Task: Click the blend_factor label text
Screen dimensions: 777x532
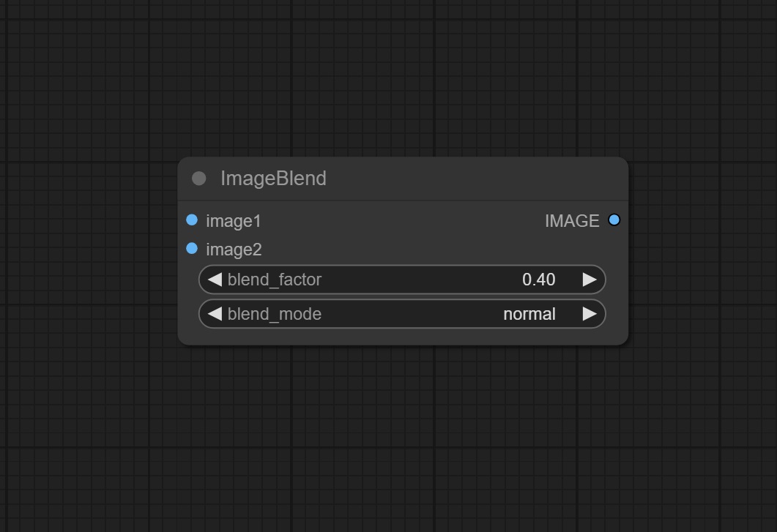Action: [275, 280]
